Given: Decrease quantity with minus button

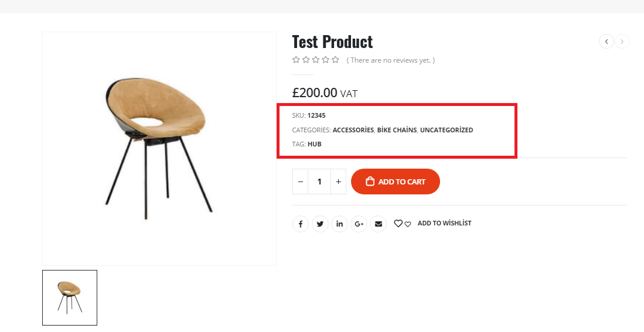Looking at the screenshot, I should pos(301,182).
